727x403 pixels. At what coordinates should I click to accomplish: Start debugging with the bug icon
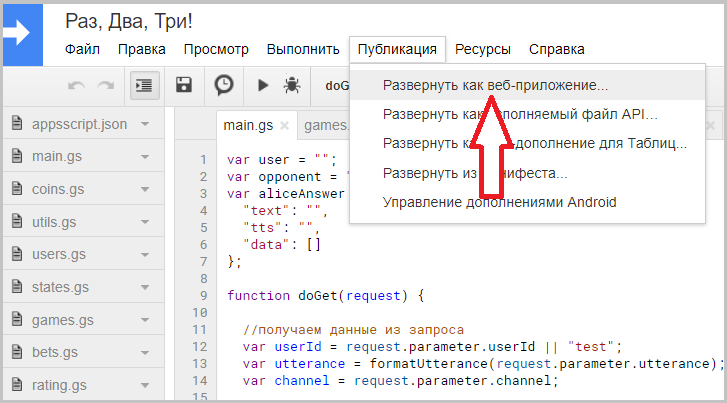292,86
